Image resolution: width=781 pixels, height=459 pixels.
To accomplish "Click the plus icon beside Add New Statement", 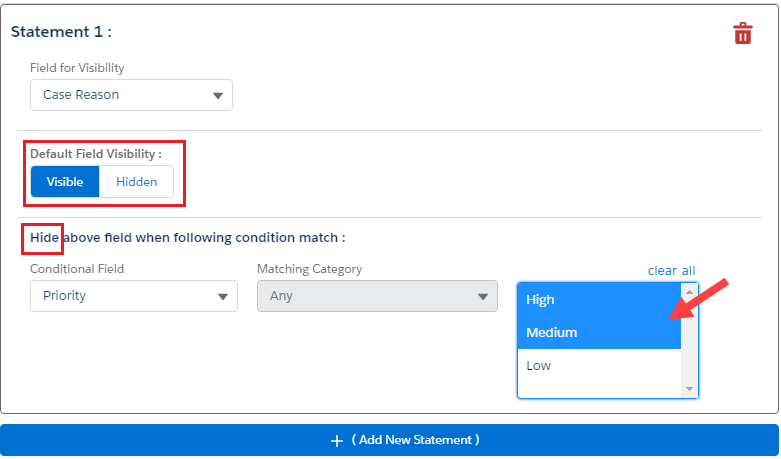I will [x=337, y=440].
